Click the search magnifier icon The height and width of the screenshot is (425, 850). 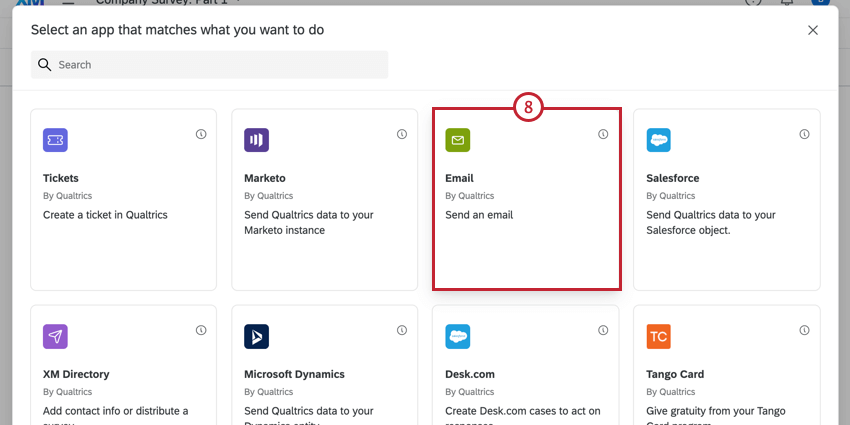[x=44, y=65]
